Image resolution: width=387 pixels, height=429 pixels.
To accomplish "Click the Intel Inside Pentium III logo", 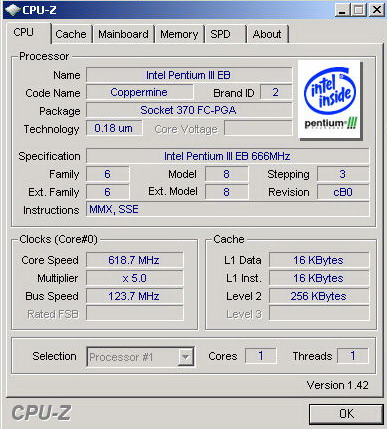I will pos(330,100).
